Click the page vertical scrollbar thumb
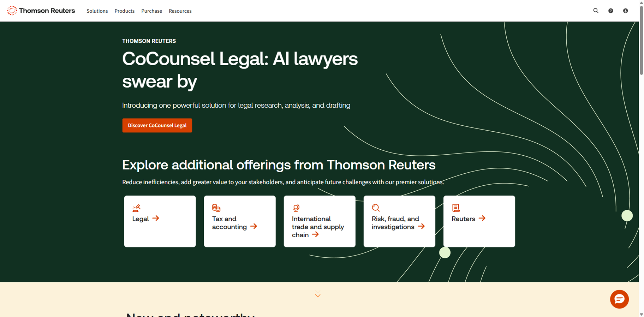This screenshot has width=644, height=317. pyautogui.click(x=642, y=40)
